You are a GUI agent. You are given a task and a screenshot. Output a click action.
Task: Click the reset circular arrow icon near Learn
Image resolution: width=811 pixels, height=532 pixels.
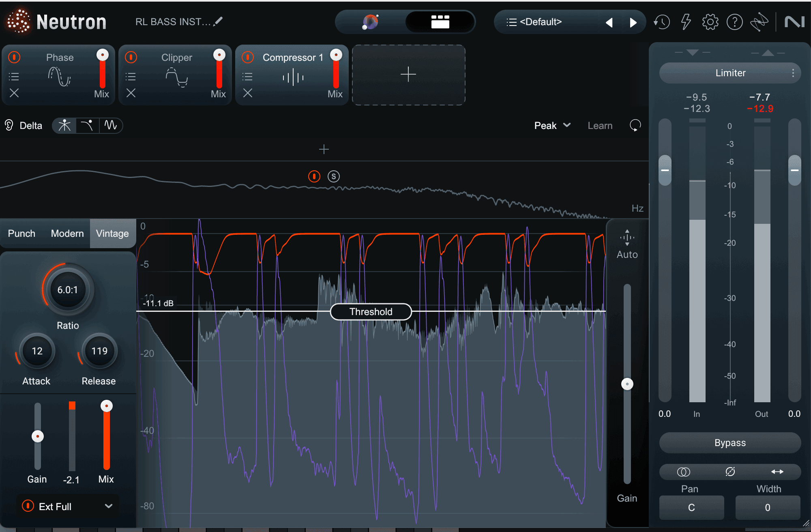[635, 125]
